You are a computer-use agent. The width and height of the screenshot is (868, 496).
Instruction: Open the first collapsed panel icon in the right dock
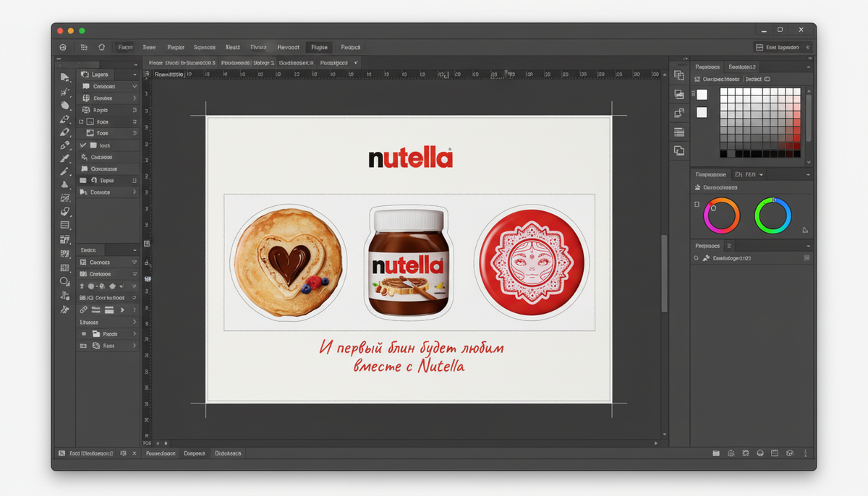click(678, 75)
